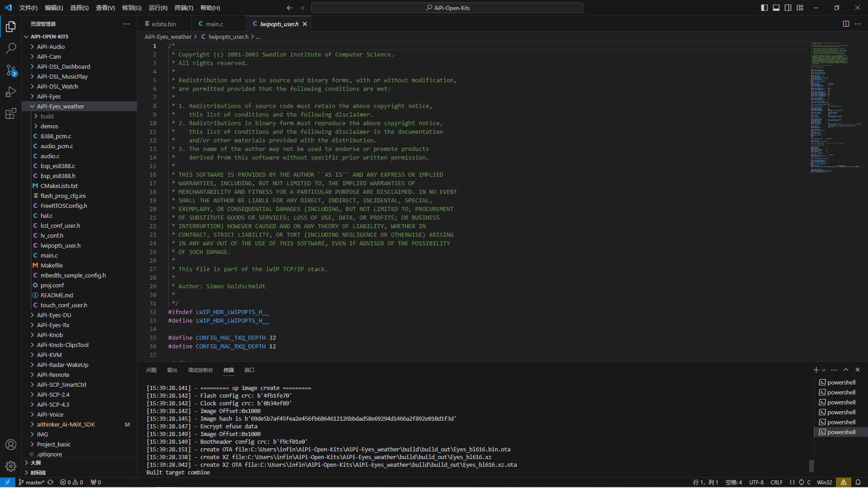Open CMakeLists.txt in the file explorer
Screen dimensions: 868x488
click(80, 186)
